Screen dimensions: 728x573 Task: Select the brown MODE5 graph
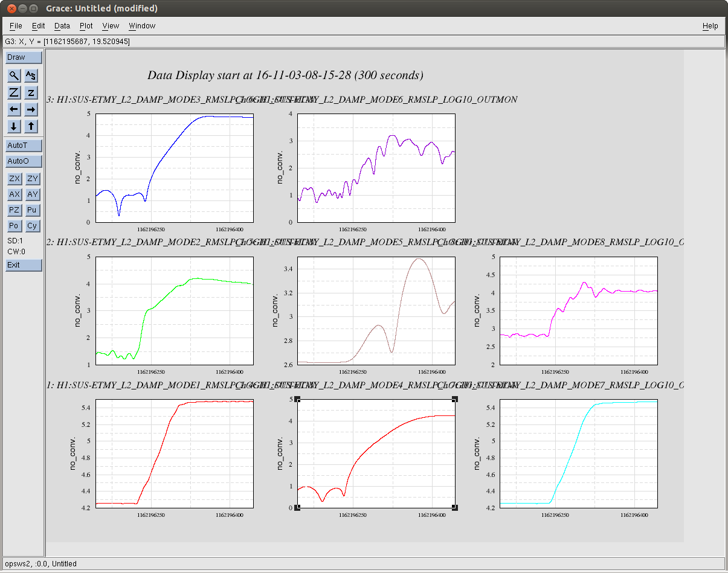[376, 310]
